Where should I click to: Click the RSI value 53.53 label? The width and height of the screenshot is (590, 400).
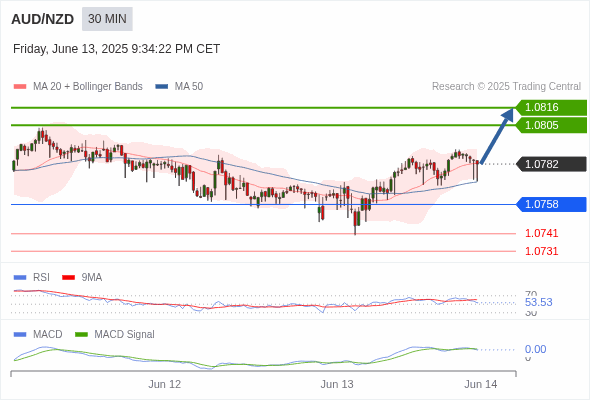tap(538, 302)
